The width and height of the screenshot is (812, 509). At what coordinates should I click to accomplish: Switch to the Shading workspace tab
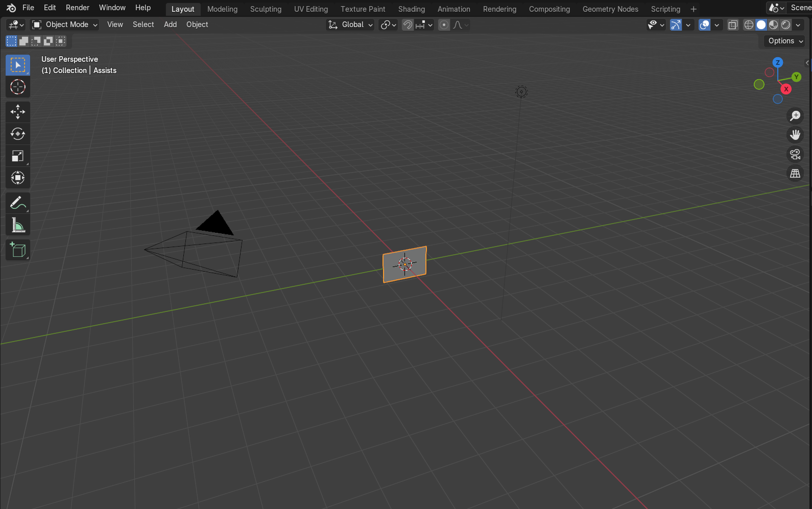(411, 9)
